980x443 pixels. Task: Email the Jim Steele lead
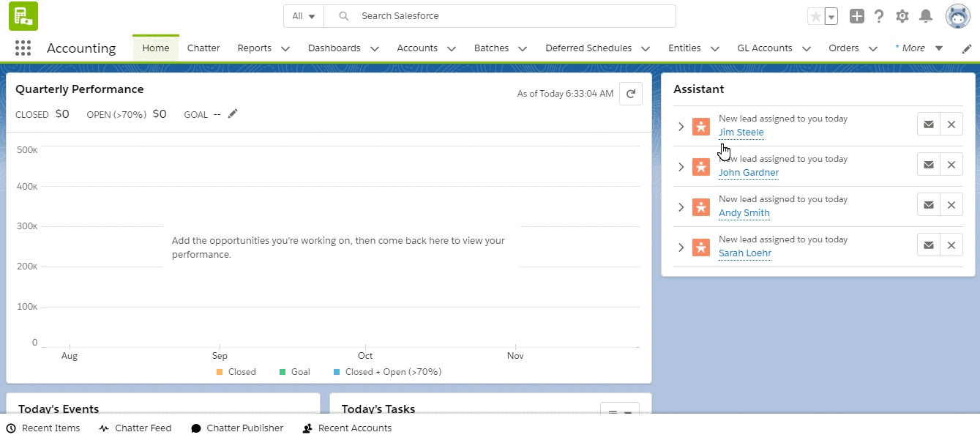pyautogui.click(x=928, y=124)
